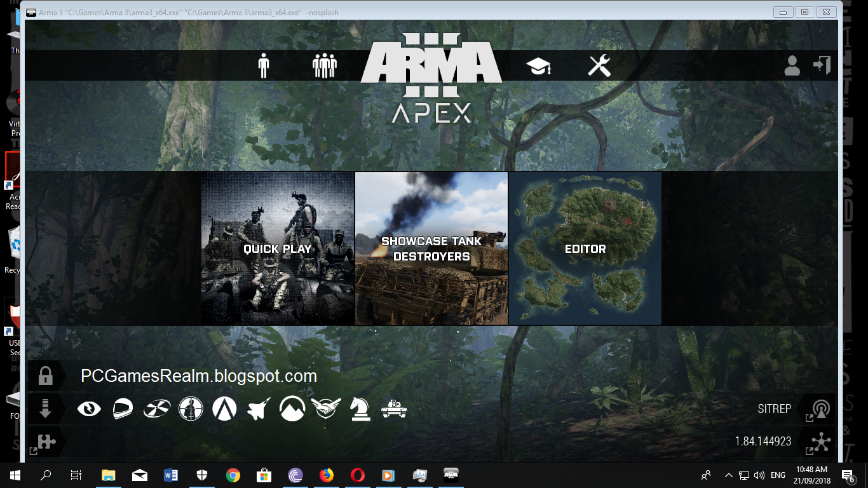Screen dimensions: 868x488
Task: Open Firefox from taskbar
Action: click(x=327, y=475)
